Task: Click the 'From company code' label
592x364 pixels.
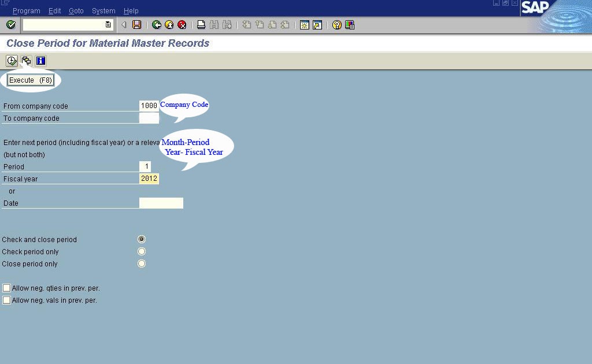Action: [x=36, y=106]
